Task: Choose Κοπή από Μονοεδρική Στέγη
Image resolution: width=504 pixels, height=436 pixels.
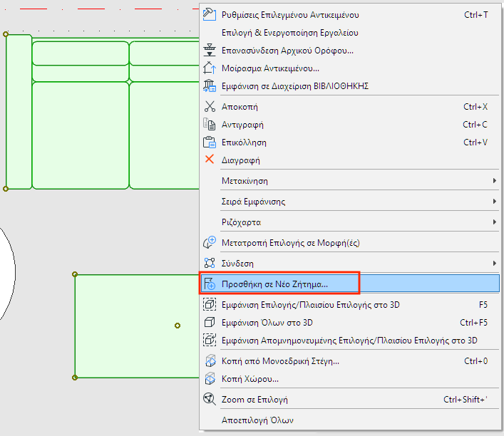Action: (x=349, y=360)
